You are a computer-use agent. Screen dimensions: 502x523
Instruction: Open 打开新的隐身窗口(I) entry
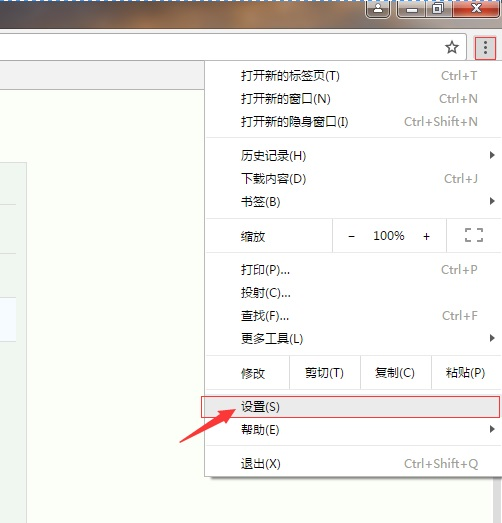[x=354, y=122]
